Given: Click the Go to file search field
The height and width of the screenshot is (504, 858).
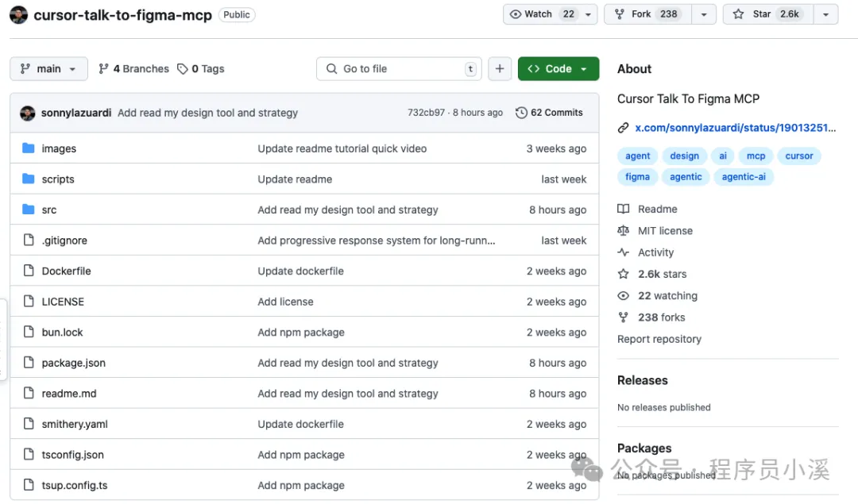Looking at the screenshot, I should tap(399, 69).
